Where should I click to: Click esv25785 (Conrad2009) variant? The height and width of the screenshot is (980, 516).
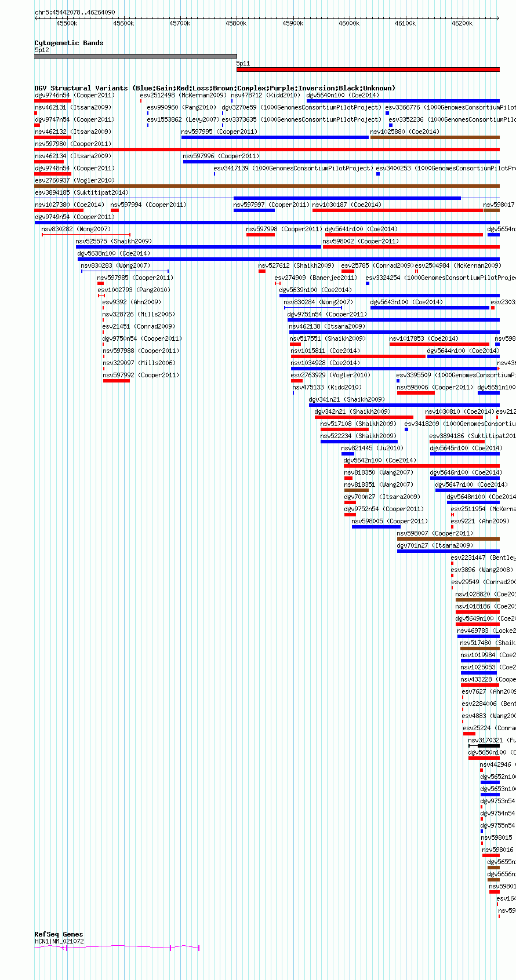pyautogui.click(x=348, y=271)
